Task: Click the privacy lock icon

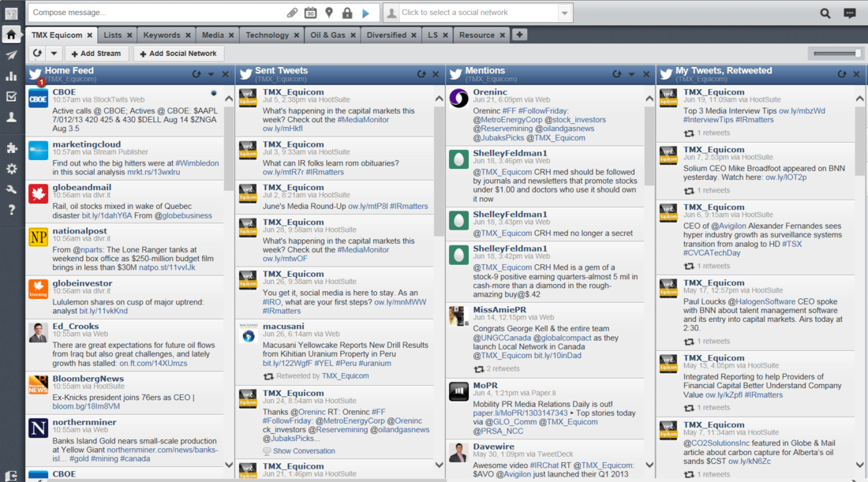Action: [347, 12]
